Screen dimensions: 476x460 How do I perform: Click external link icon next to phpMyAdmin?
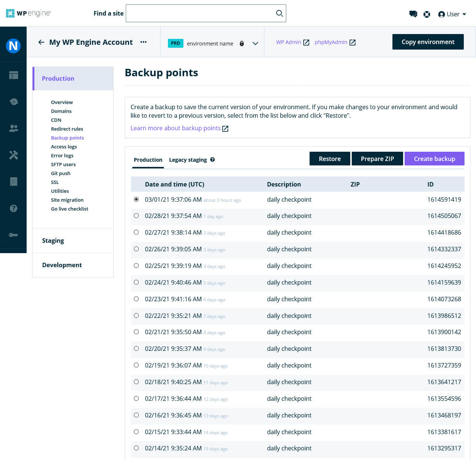[x=352, y=43]
